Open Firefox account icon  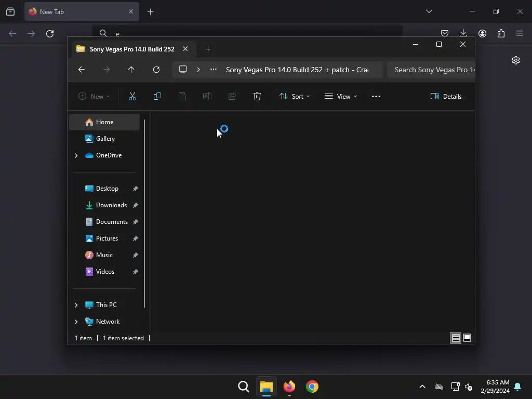coord(482,33)
